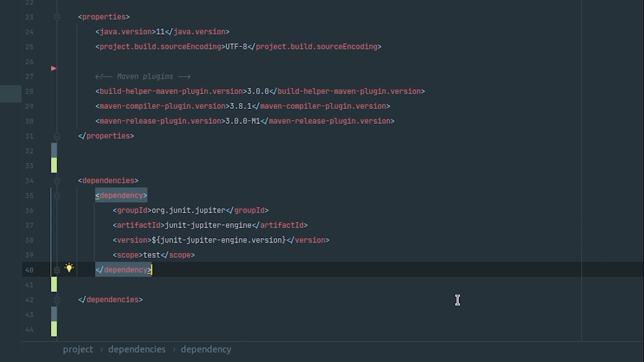Click the red deleted-lines arrow in the gutter
Viewport: 644px width, 362px height.
click(x=54, y=69)
